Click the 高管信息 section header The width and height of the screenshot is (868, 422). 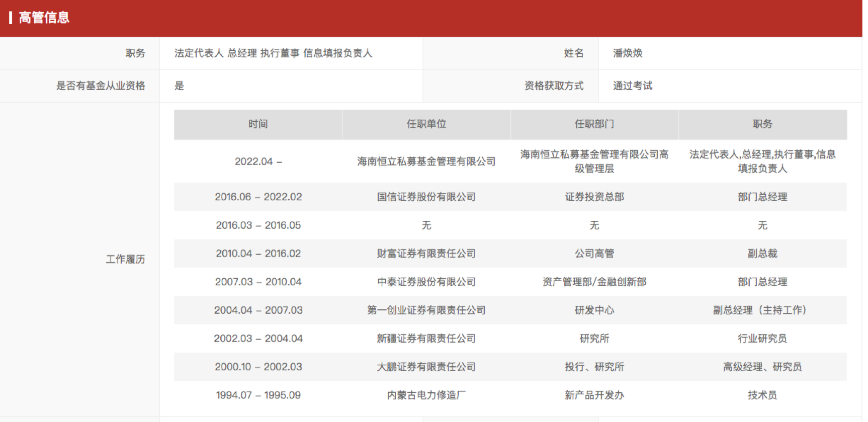(x=44, y=18)
